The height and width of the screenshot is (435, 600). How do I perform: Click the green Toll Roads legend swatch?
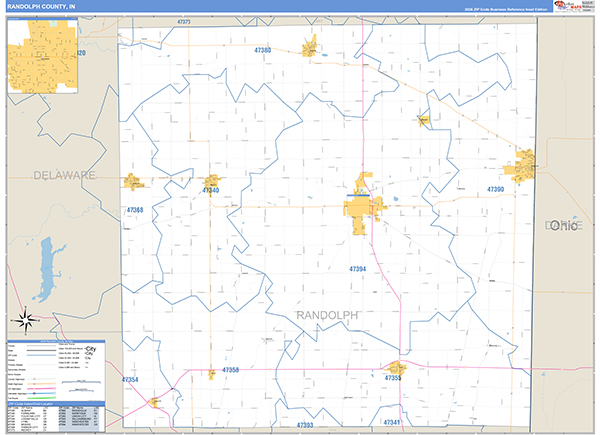pyautogui.click(x=42, y=398)
